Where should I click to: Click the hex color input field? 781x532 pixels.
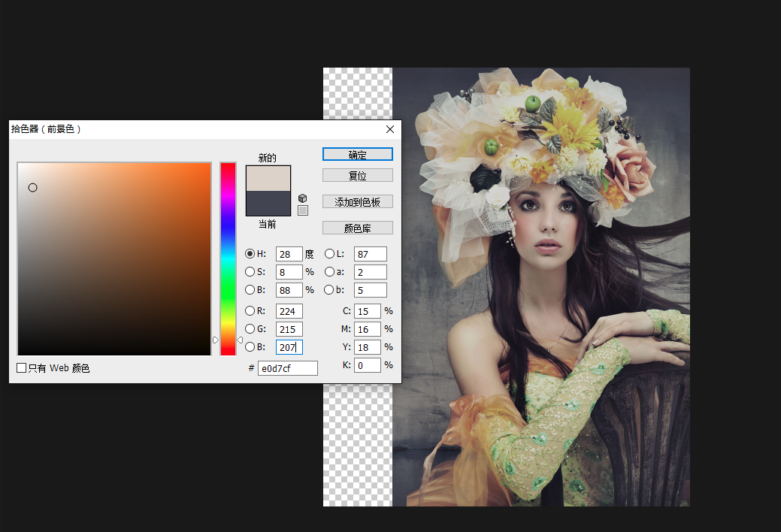pos(287,368)
